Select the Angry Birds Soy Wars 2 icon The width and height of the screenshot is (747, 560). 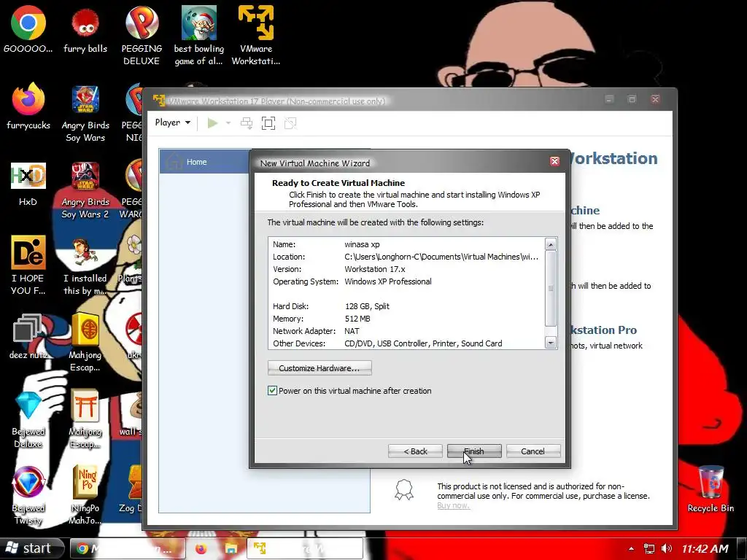pyautogui.click(x=85, y=189)
